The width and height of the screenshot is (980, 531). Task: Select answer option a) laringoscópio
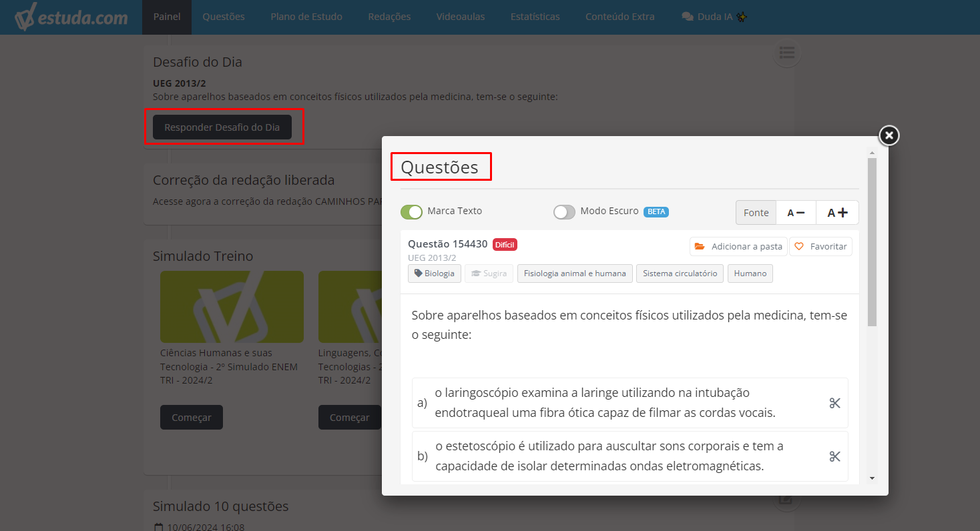click(630, 403)
